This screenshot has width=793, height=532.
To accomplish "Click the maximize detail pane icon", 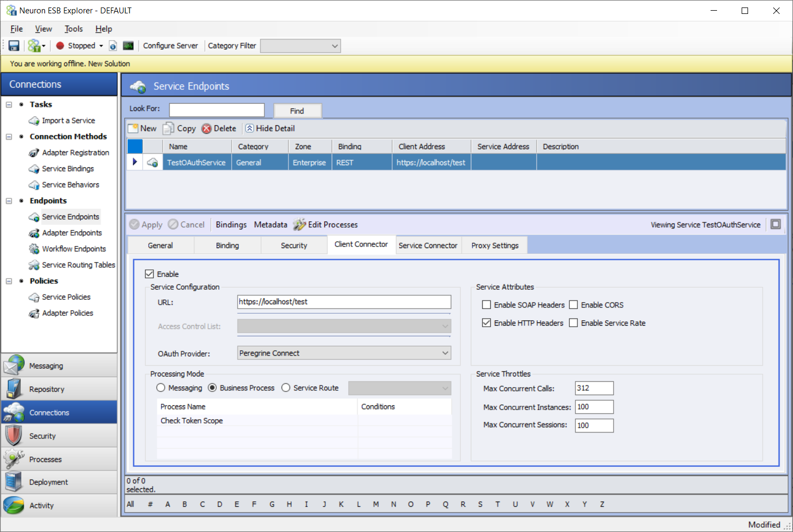I will click(776, 225).
